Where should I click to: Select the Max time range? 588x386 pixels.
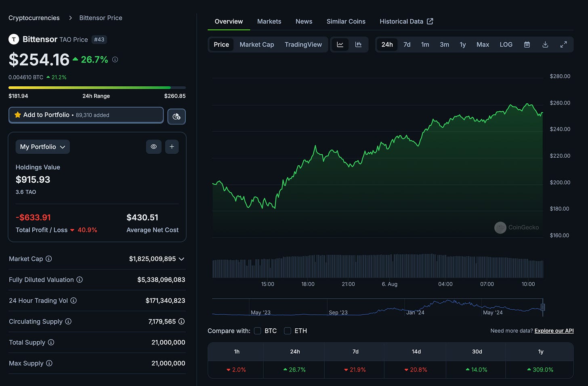click(483, 44)
